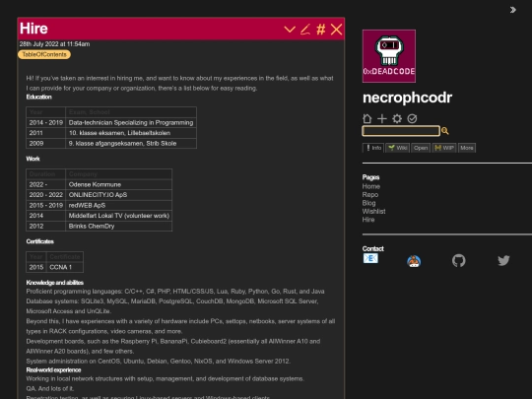Viewport: 532px width, 399px height.
Task: Click the 'Pages' sidebar heading
Action: [x=370, y=177]
